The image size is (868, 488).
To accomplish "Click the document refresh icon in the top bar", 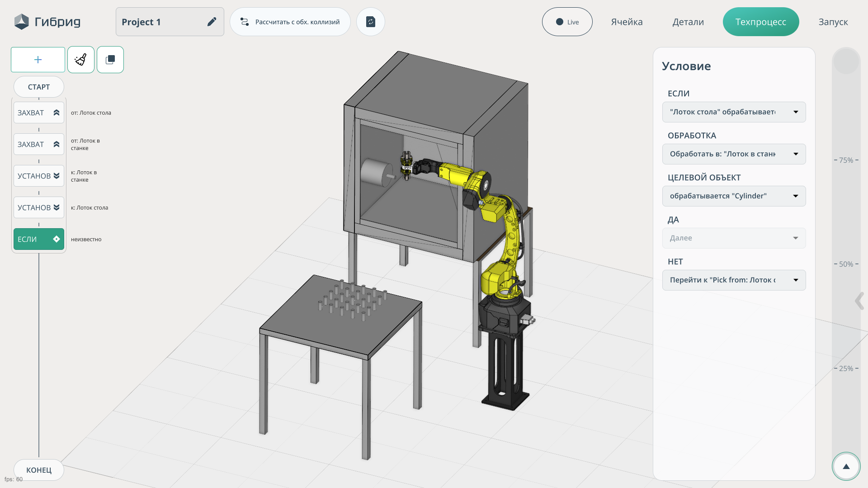I will [x=371, y=22].
